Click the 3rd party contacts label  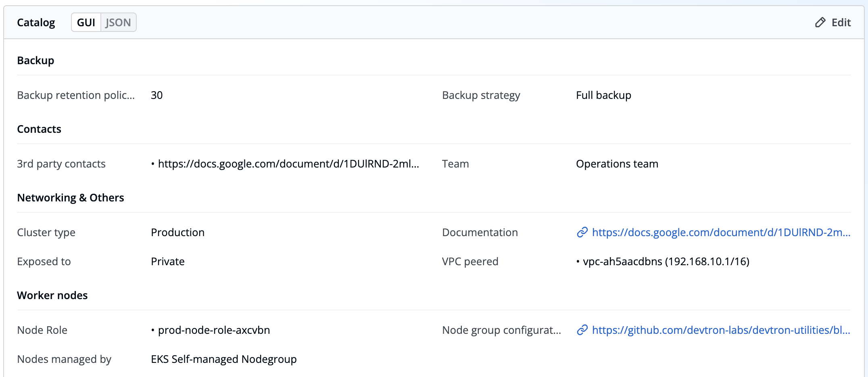point(61,164)
